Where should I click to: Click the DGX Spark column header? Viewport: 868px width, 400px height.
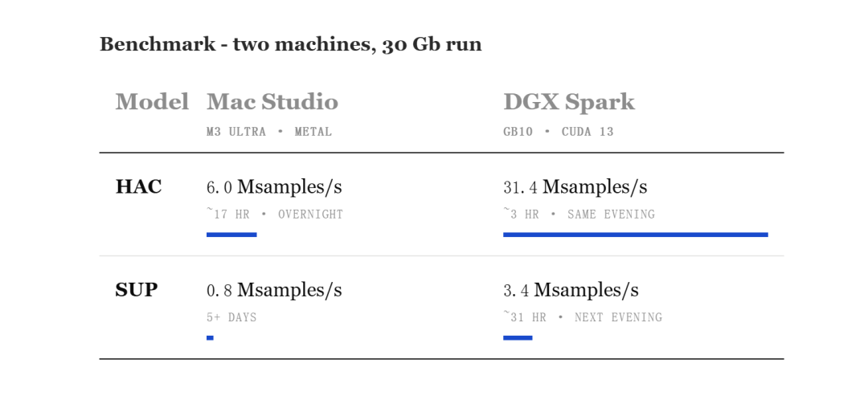[x=569, y=103]
